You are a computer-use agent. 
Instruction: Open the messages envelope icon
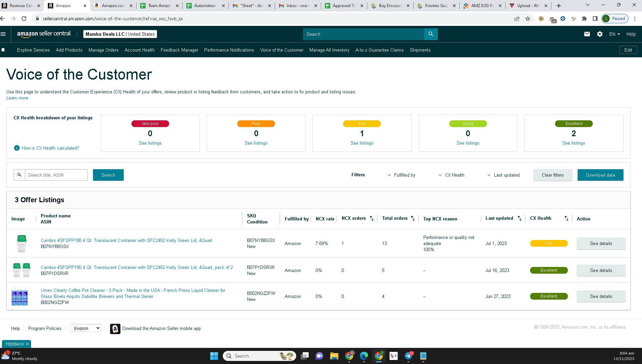click(587, 34)
